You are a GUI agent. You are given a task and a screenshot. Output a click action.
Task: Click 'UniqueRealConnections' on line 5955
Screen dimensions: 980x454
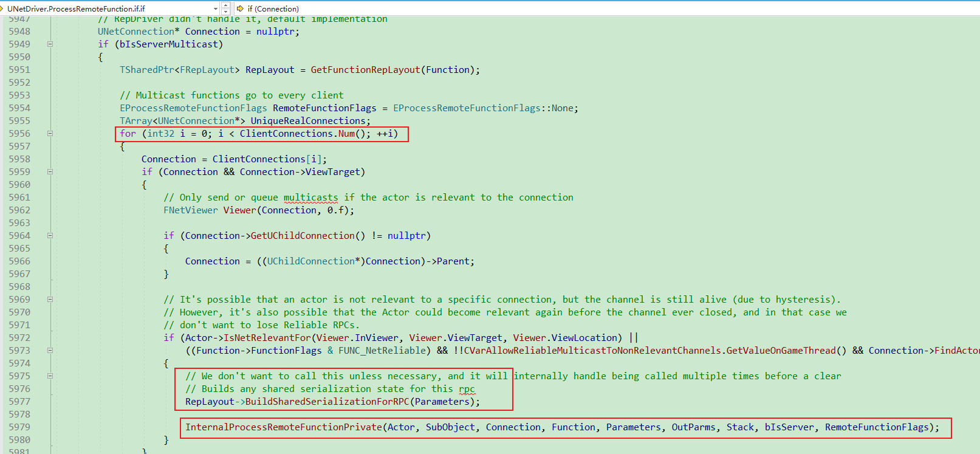point(308,121)
